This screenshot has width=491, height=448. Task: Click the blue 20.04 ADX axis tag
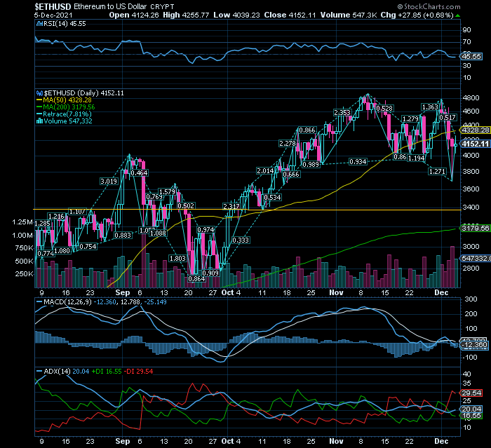[x=471, y=409]
